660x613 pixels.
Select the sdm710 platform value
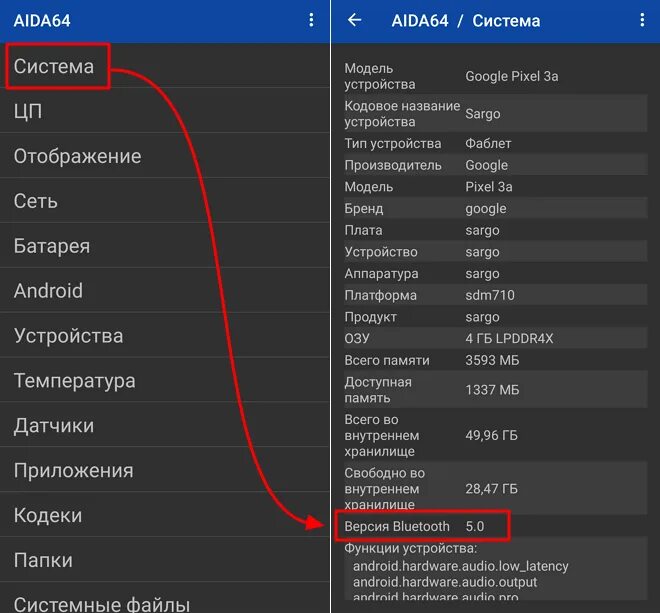click(490, 295)
